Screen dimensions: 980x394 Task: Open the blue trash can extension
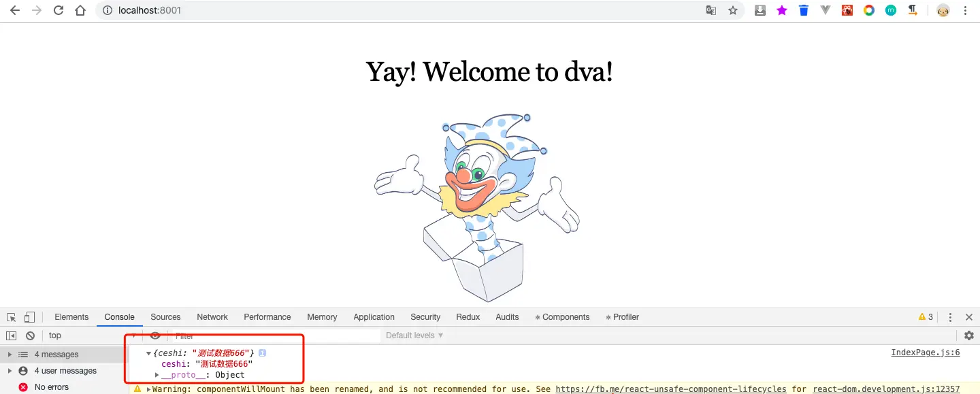(804, 10)
